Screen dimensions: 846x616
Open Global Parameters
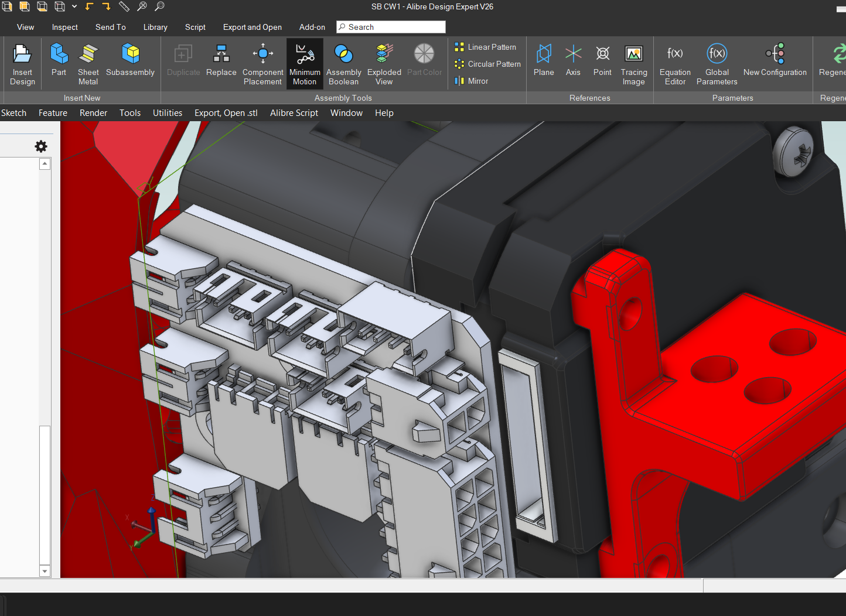(x=717, y=64)
